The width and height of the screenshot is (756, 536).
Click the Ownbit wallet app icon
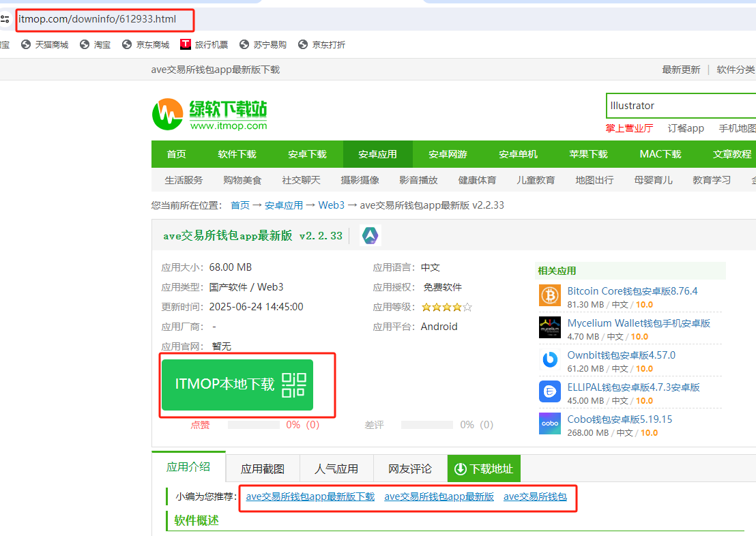pyautogui.click(x=549, y=359)
